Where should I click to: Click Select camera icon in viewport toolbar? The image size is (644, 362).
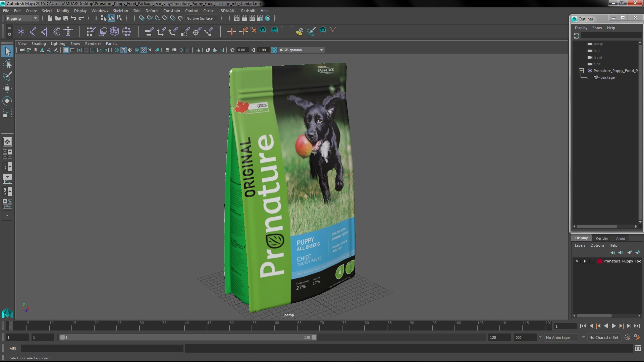pos(22,50)
